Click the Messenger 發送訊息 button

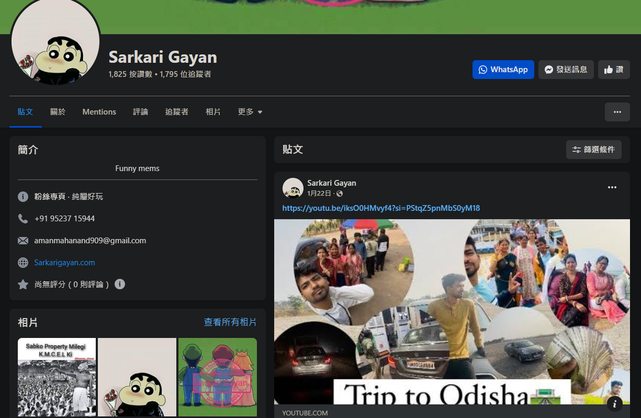[x=566, y=70]
